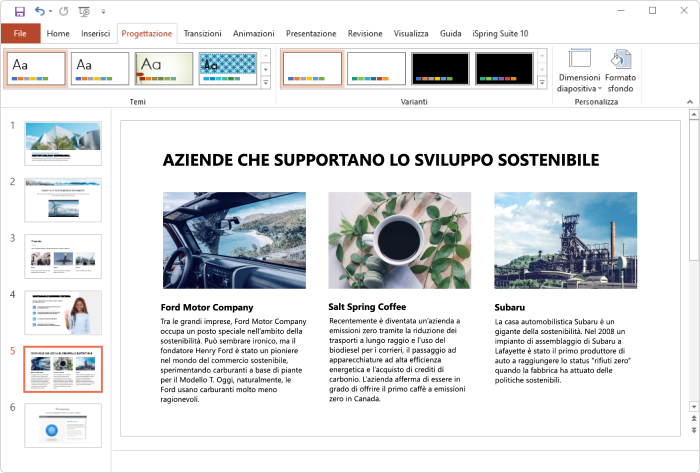Screen dimensions: 700x473
Task: Click the Ford Motor Company paragraph text
Action: click(x=233, y=360)
